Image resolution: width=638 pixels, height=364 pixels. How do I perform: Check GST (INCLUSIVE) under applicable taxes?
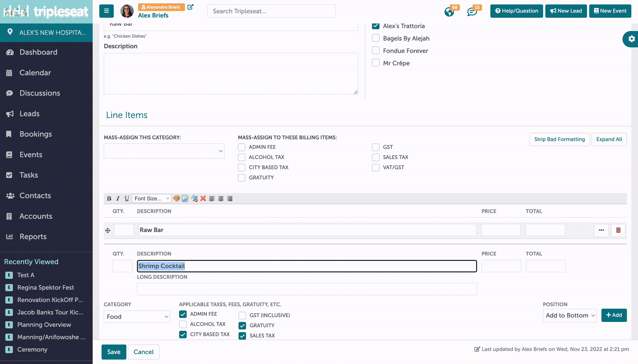click(242, 315)
